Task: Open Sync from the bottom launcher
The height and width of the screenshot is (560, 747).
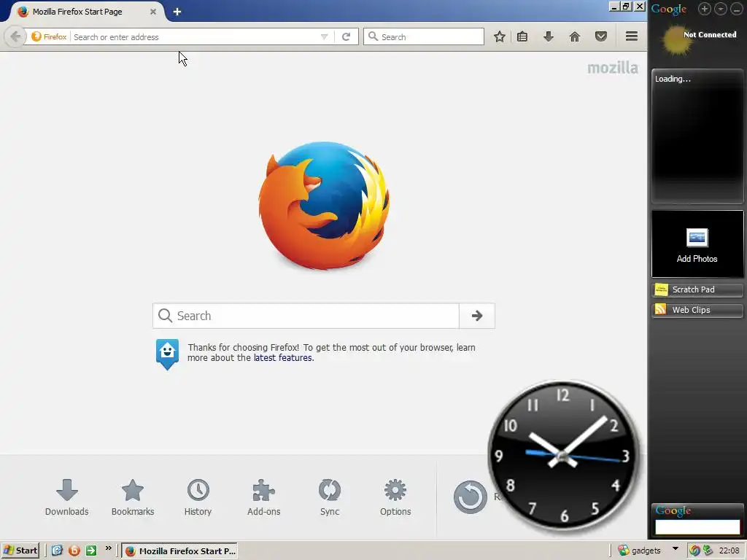Action: 330,497
